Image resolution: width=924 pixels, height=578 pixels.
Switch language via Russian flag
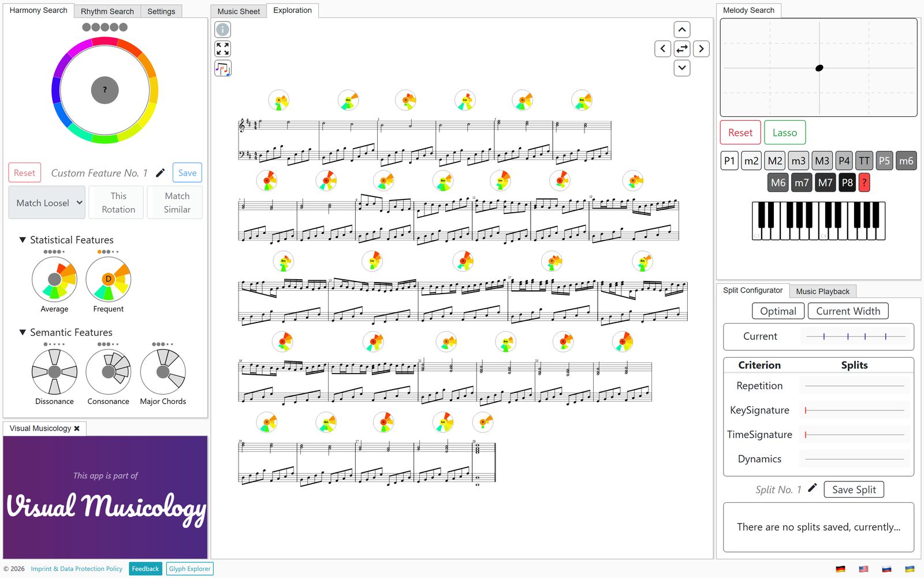click(x=886, y=569)
